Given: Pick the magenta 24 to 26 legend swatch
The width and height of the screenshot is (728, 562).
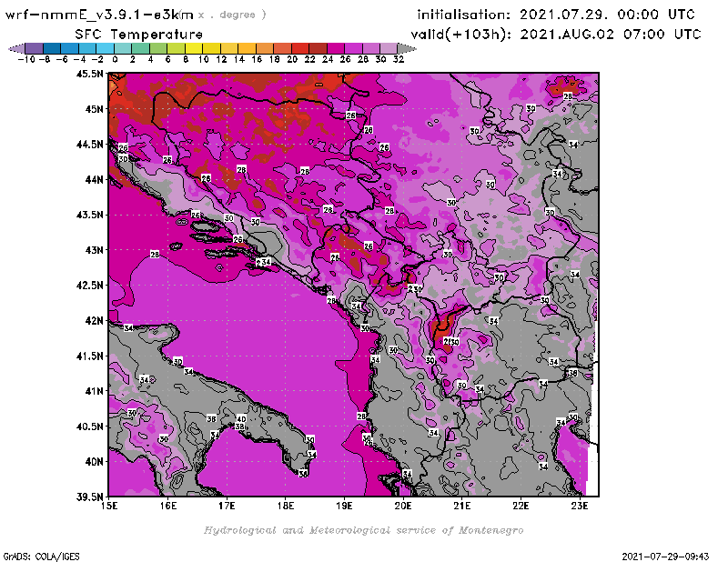Looking at the screenshot, I should [336, 48].
